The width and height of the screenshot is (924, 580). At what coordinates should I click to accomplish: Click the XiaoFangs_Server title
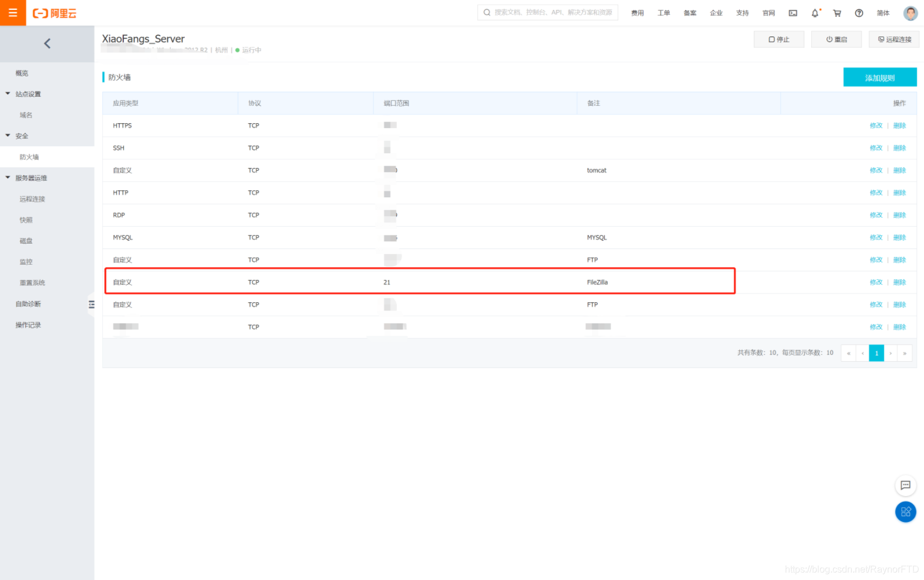click(143, 39)
